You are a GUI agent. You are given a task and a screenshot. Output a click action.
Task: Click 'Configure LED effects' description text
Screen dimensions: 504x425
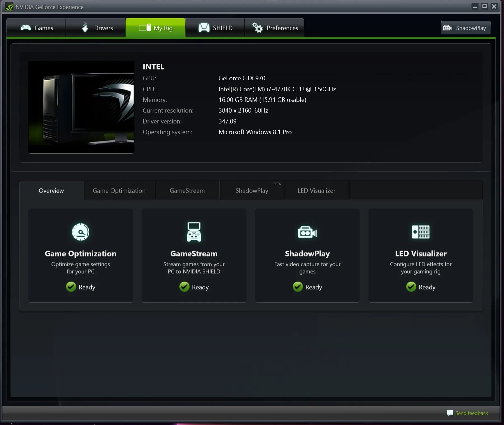[421, 268]
